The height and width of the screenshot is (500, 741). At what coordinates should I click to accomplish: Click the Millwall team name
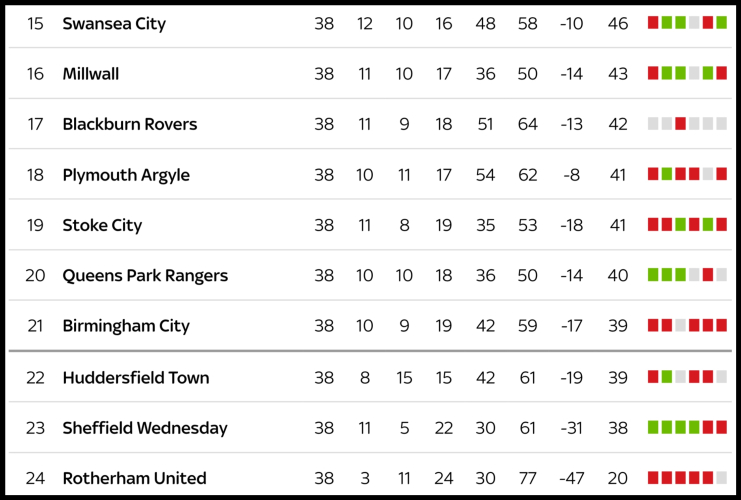pos(91,74)
